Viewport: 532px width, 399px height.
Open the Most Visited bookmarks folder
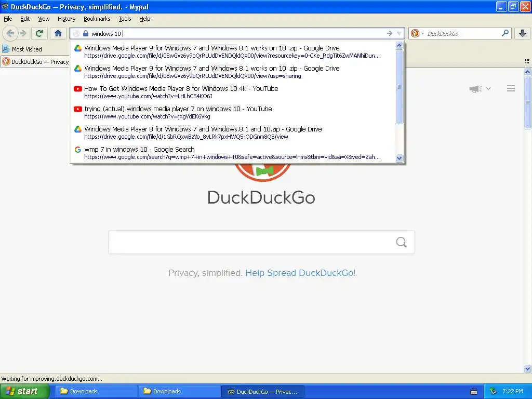pyautogui.click(x=22, y=49)
